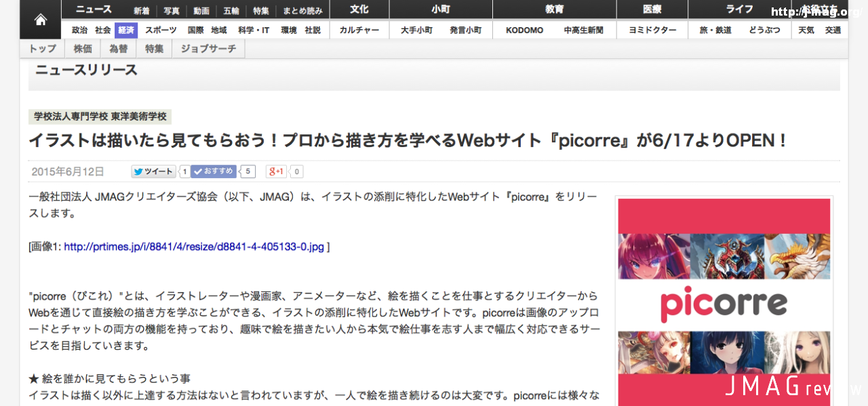The image size is (868, 406).
Task: Open the 天気 link
Action: [806, 30]
